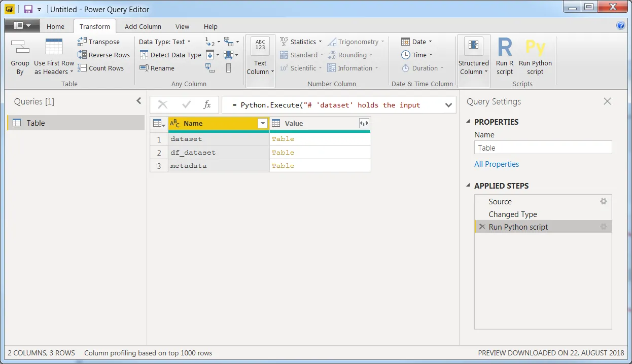Image resolution: width=632 pixels, height=364 pixels.
Task: Open the Quick Access Toolbar dropdown
Action: point(40,10)
